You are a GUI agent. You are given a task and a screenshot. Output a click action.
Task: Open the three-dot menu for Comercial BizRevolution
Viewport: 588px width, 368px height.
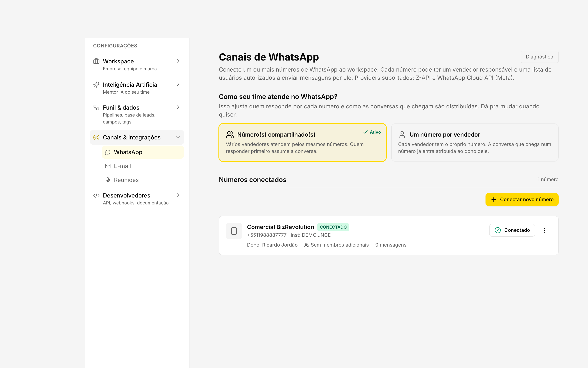[x=544, y=230]
